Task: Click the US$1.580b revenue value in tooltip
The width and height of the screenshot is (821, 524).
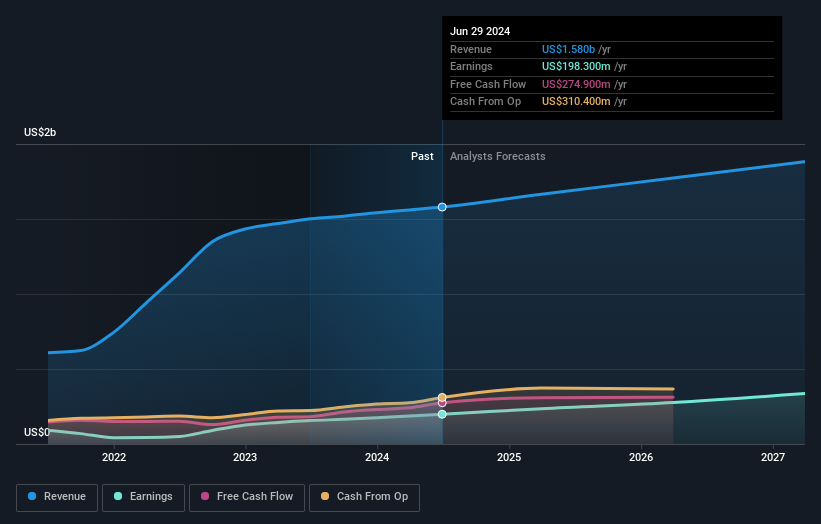Action: point(568,49)
